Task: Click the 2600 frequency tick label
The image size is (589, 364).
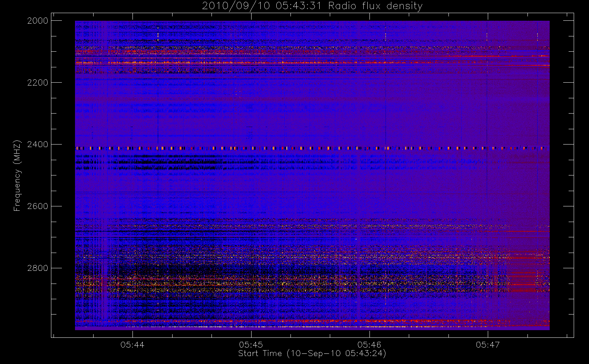Action: pos(38,206)
